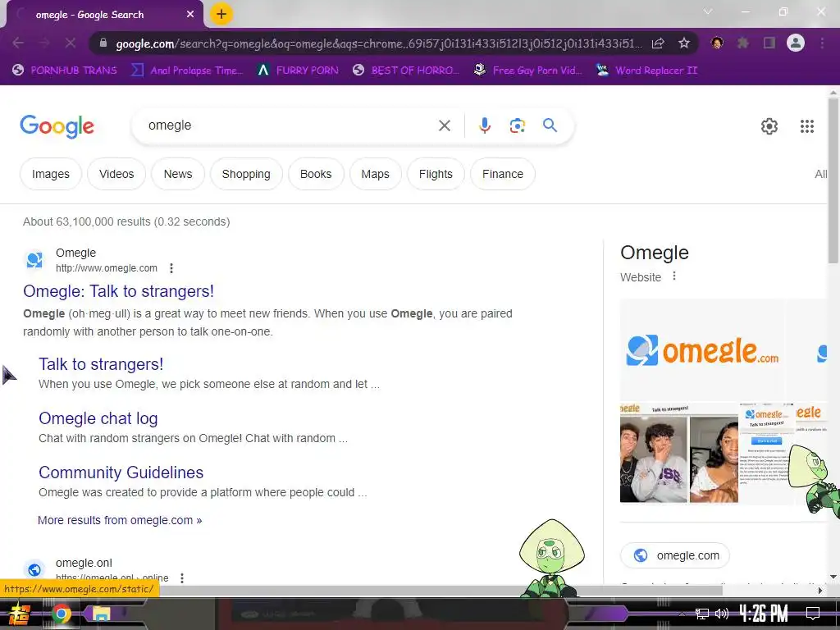Open File Explorer from the taskbar
Viewport: 840px width, 630px height.
tap(101, 614)
